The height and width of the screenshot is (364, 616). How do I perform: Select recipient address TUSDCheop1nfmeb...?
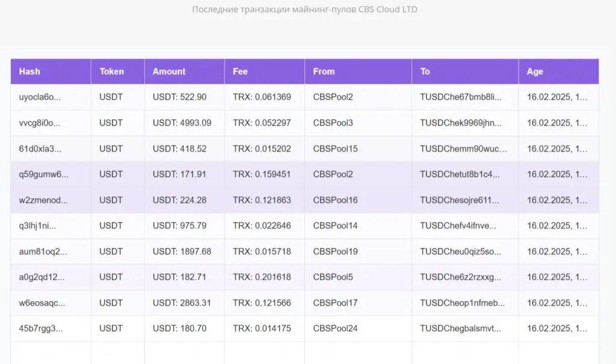(x=463, y=303)
